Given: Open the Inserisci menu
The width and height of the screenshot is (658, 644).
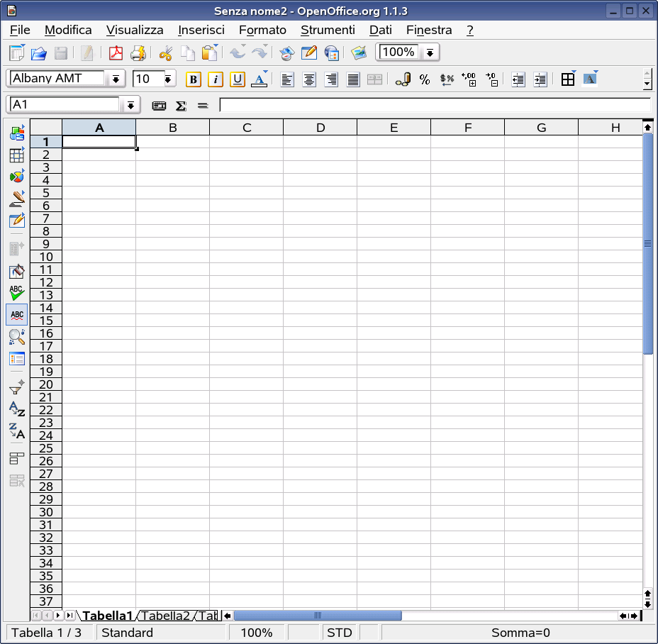Looking at the screenshot, I should coord(201,30).
